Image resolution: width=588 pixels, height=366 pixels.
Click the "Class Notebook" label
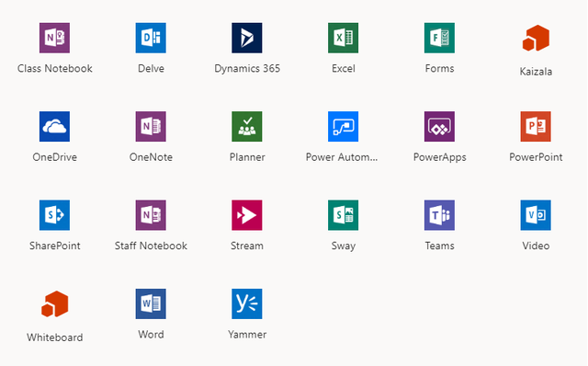55,68
